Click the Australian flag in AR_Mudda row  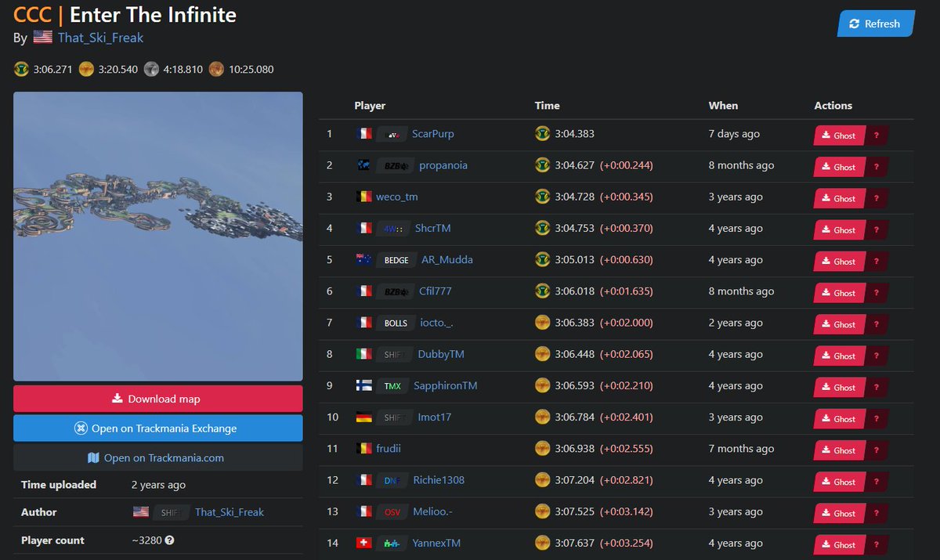[x=363, y=259]
